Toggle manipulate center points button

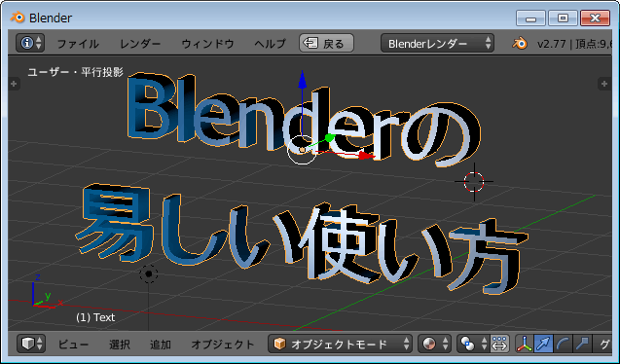pyautogui.click(x=500, y=344)
